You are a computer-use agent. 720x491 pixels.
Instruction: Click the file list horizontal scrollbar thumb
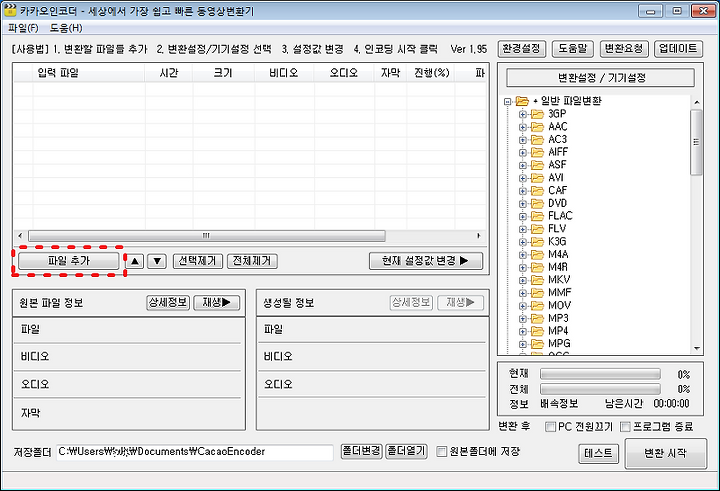(207, 236)
